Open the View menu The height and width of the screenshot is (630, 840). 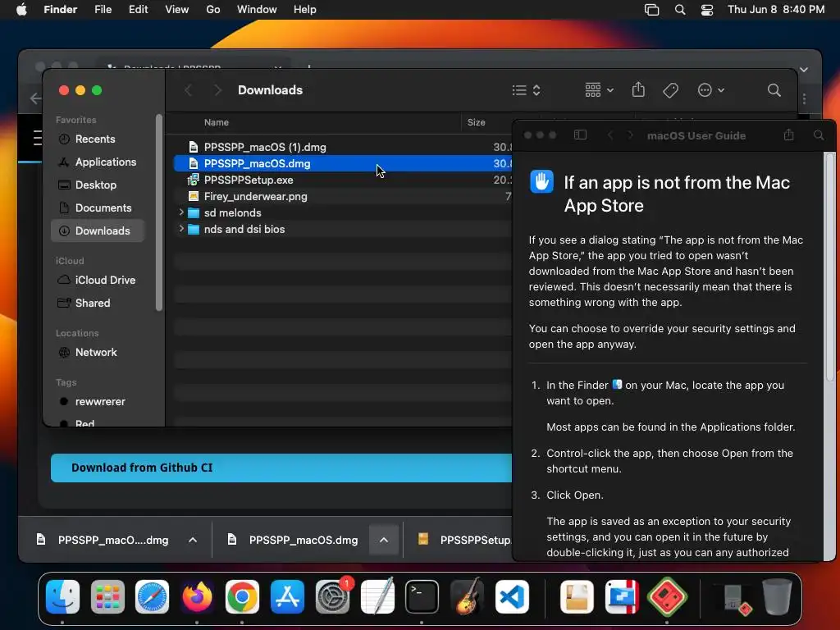[x=177, y=10]
